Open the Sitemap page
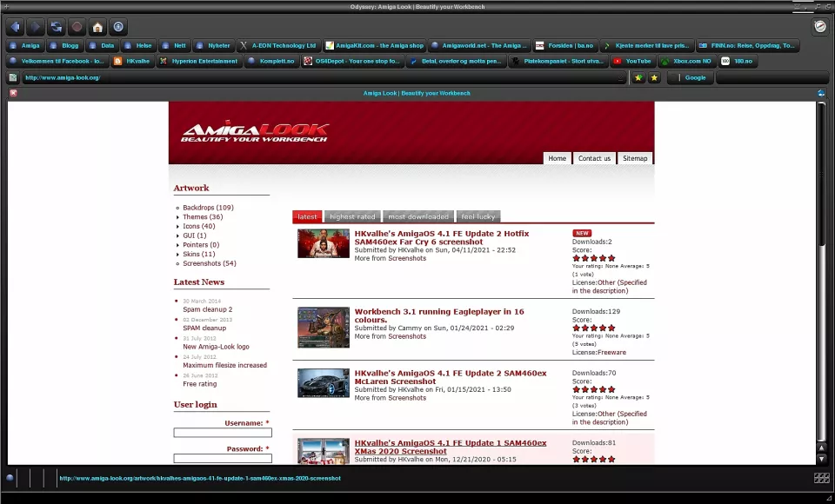The width and height of the screenshot is (835, 504). 635,158
